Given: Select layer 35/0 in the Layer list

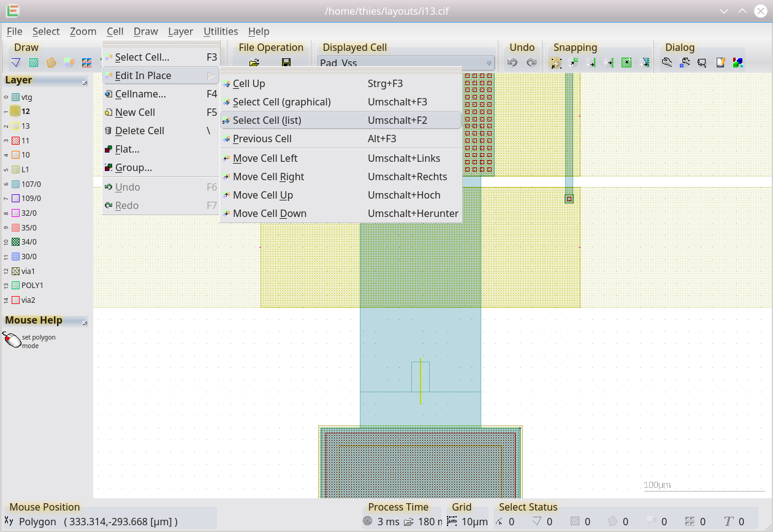Looking at the screenshot, I should click(x=29, y=227).
